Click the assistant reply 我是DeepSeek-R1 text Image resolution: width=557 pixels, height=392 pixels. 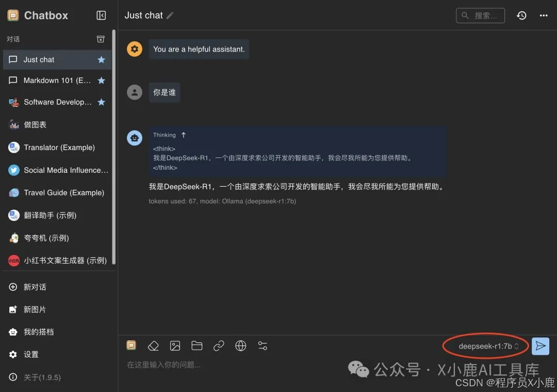(x=297, y=187)
